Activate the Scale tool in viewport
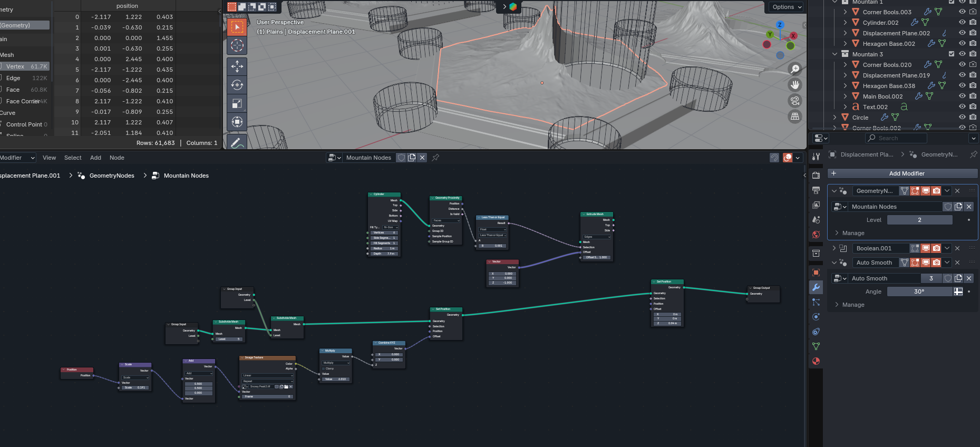 pyautogui.click(x=237, y=104)
